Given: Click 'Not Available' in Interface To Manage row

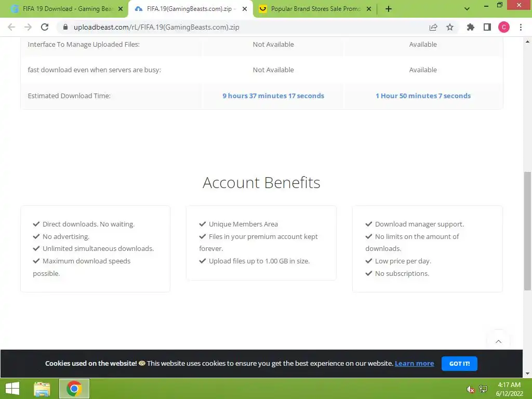Looking at the screenshot, I should point(273,45).
